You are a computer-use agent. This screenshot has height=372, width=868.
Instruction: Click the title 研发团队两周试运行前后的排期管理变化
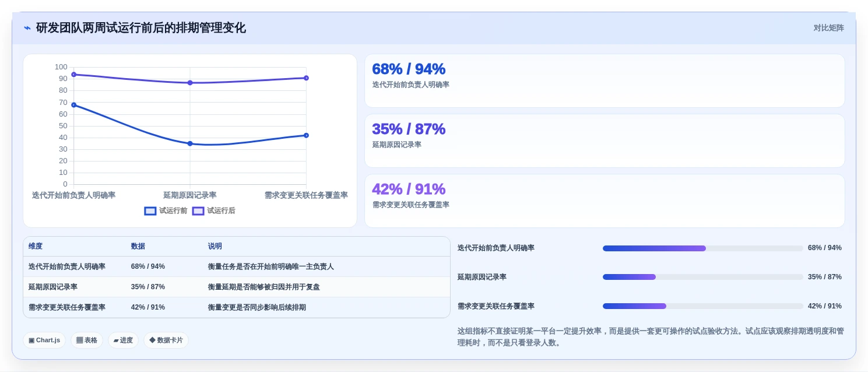click(141, 28)
